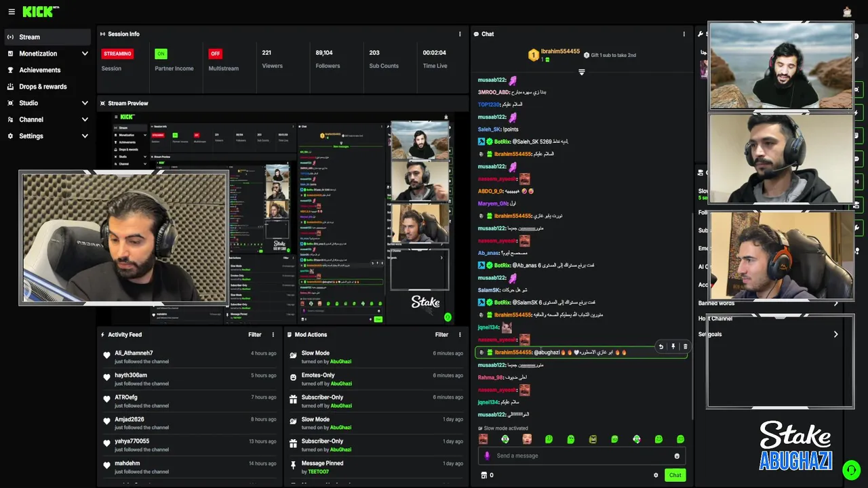Open the Activity Feed Filter dropdown
The height and width of the screenshot is (488, 868).
254,334
